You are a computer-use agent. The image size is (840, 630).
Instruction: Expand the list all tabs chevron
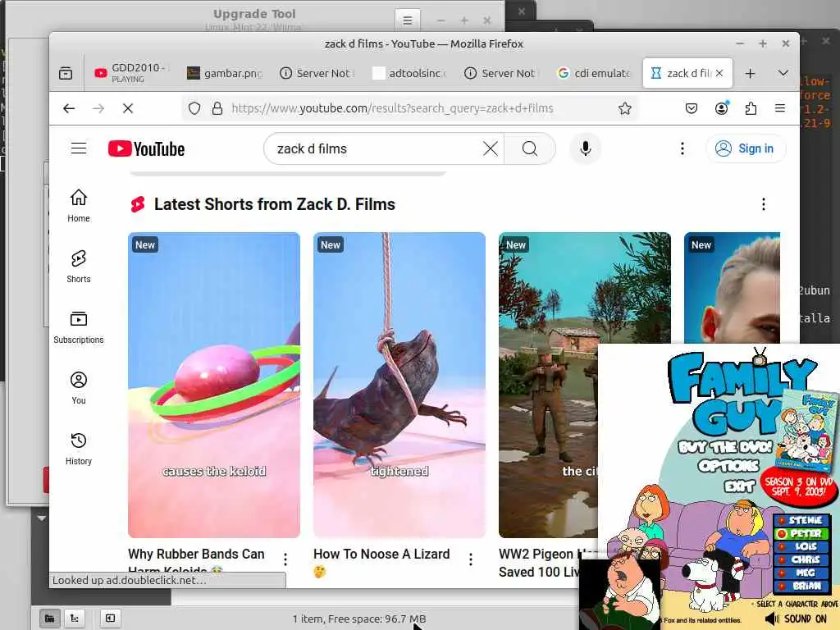tap(783, 73)
